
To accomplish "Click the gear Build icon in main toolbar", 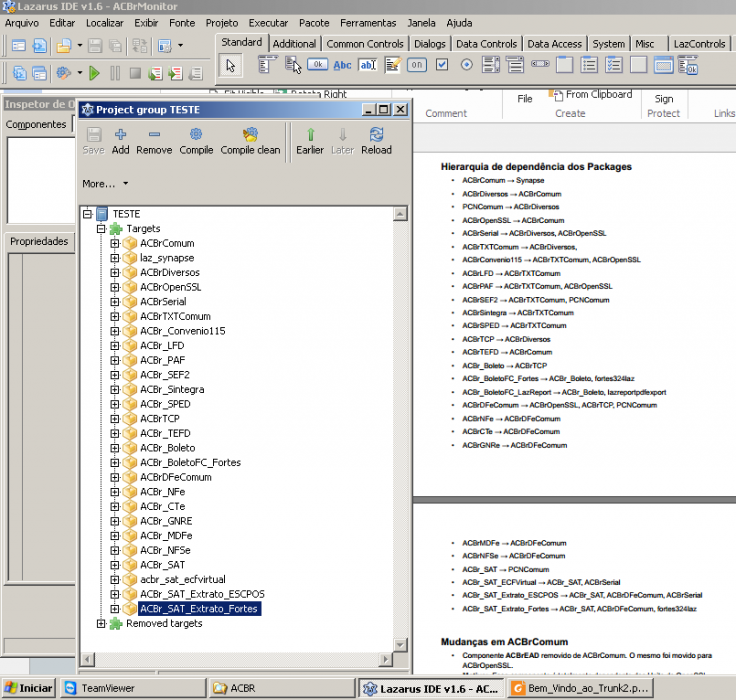I will click(x=63, y=73).
